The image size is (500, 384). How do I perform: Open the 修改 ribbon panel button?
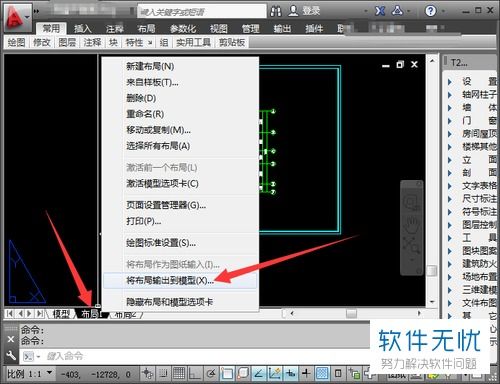click(x=42, y=42)
